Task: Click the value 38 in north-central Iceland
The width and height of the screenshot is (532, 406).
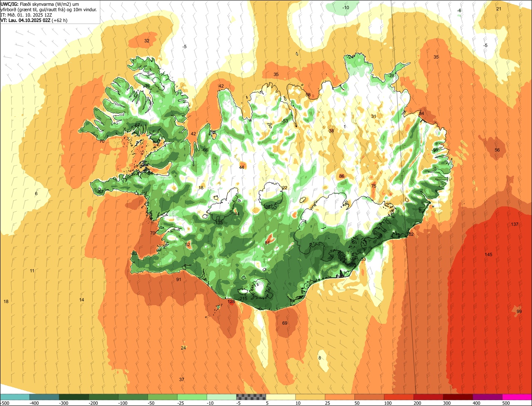Action: [x=331, y=131]
